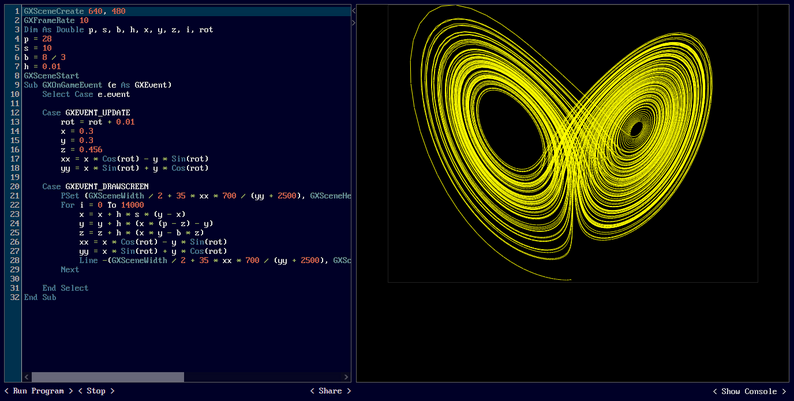Run the program

pyautogui.click(x=40, y=391)
